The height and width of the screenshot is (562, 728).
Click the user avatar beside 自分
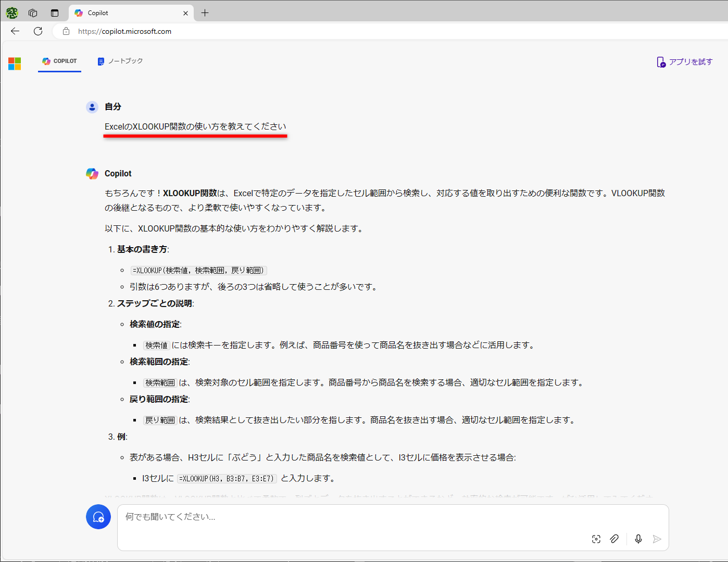click(x=92, y=107)
